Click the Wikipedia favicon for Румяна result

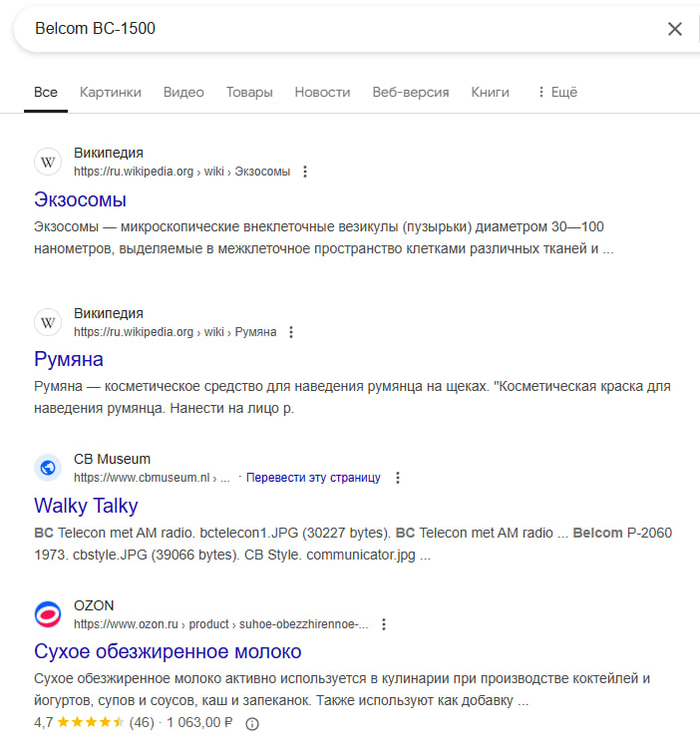(x=48, y=322)
